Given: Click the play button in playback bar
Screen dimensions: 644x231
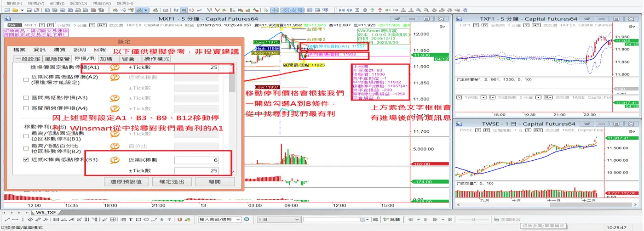Looking at the screenshot, I should click(425, 220).
